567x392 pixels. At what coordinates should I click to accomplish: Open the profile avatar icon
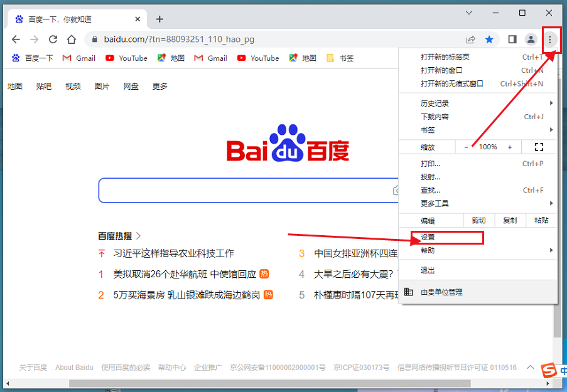531,39
